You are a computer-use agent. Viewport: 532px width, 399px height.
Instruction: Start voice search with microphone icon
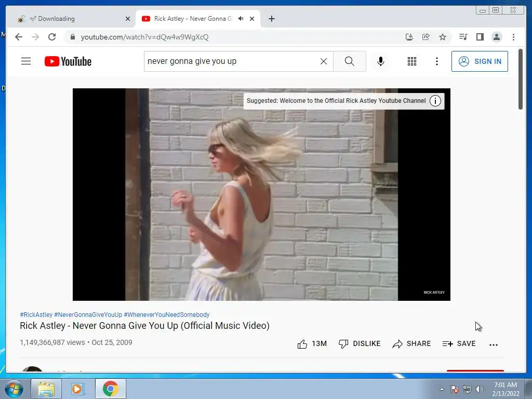381,61
